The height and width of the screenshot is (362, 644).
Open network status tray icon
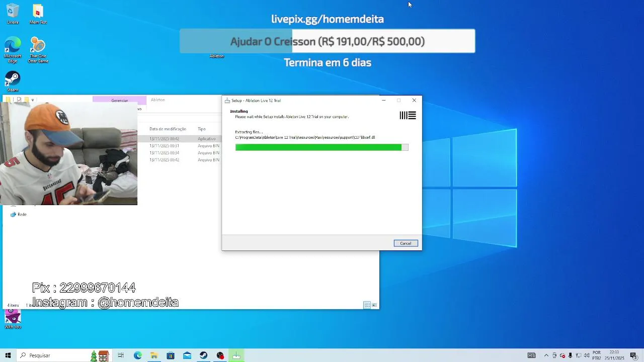coord(579,355)
